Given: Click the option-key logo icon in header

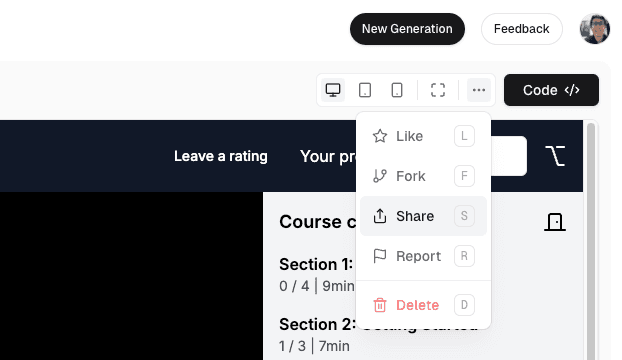Looking at the screenshot, I should click(x=555, y=156).
